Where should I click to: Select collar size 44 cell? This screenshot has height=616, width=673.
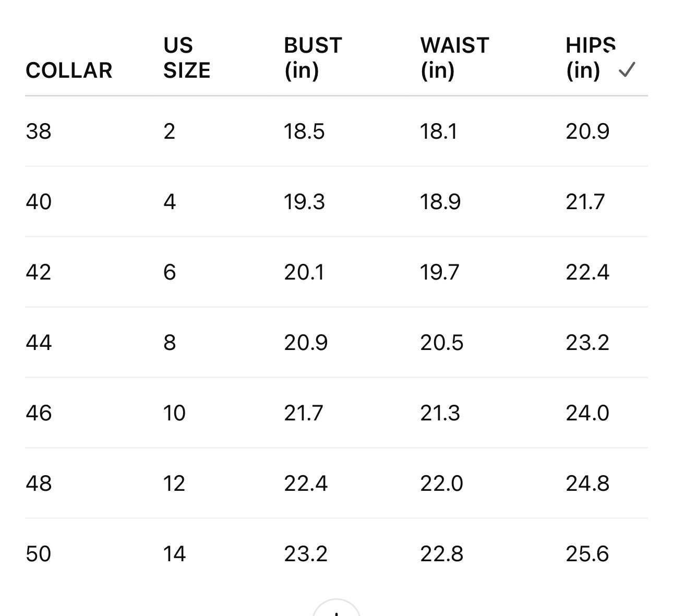pyautogui.click(x=39, y=343)
